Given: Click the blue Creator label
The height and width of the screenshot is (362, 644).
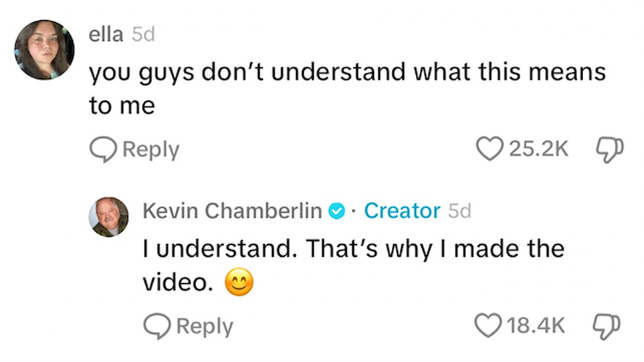Looking at the screenshot, I should [402, 211].
